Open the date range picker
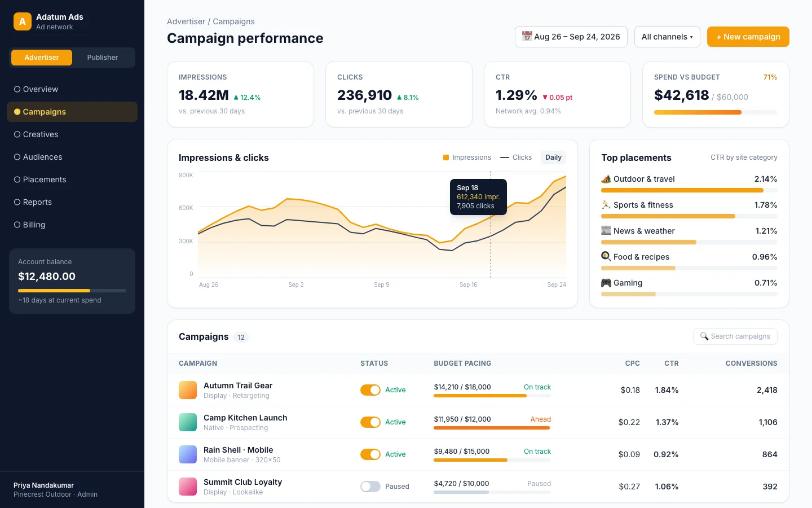This screenshot has height=508, width=812. 571,37
